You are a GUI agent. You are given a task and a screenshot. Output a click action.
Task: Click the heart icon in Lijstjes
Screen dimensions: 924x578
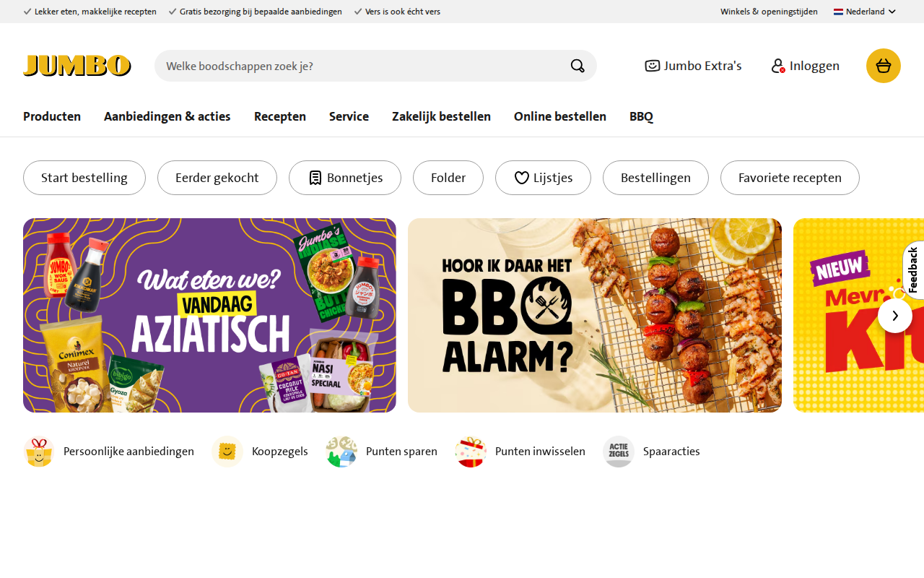[522, 178]
